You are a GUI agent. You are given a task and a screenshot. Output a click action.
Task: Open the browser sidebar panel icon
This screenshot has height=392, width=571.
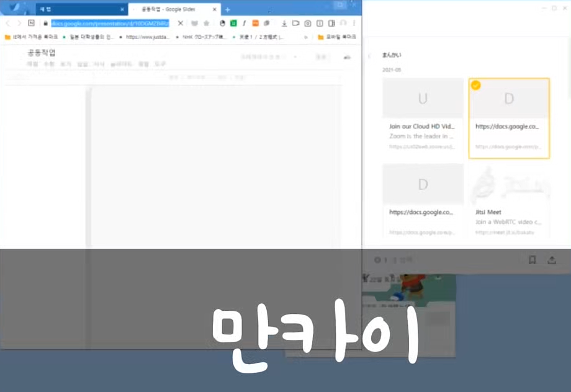pyautogui.click(x=331, y=23)
